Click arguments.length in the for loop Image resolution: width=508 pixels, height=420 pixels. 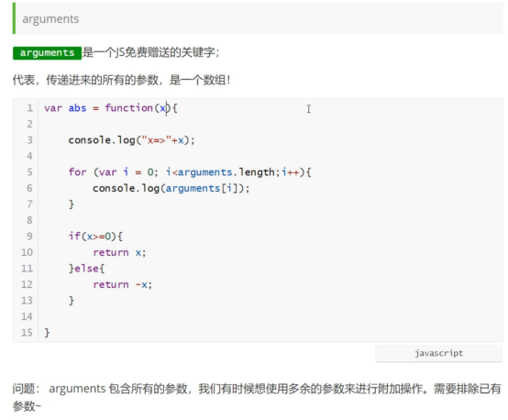click(226, 172)
